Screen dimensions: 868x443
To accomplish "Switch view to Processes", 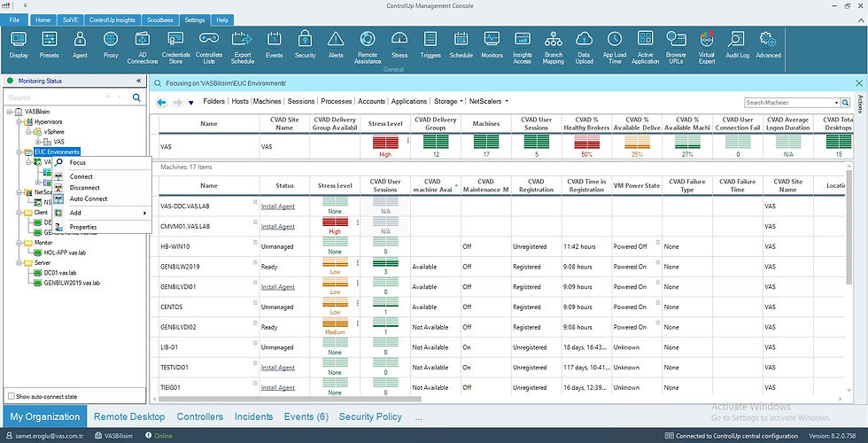I will pos(337,101).
